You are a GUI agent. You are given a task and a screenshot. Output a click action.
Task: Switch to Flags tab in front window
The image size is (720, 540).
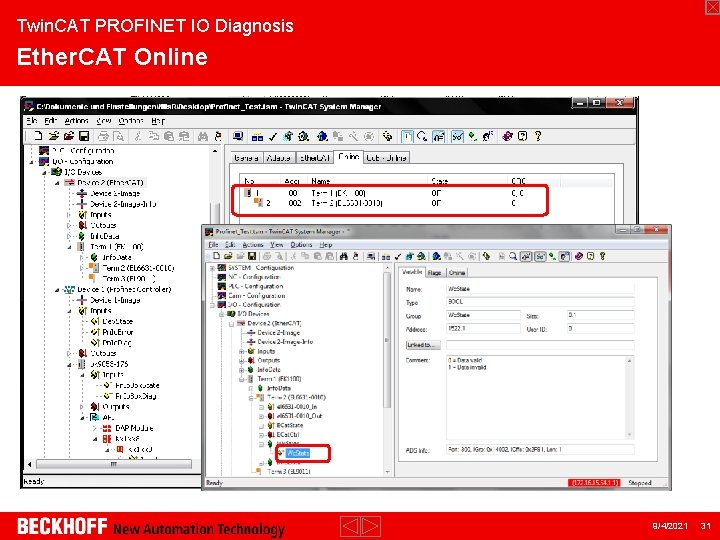click(x=434, y=273)
